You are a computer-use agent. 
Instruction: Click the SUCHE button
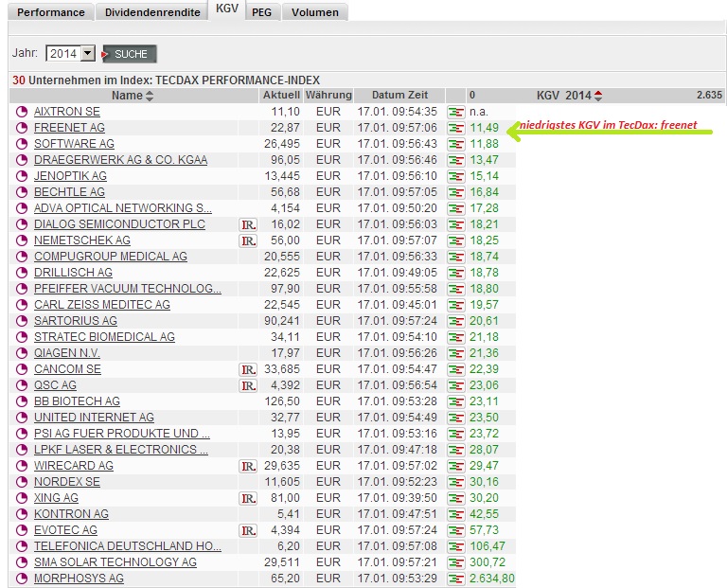[130, 54]
